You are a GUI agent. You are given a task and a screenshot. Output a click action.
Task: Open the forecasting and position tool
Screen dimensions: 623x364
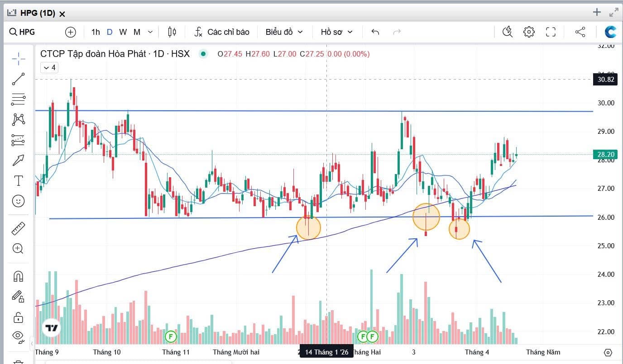click(19, 140)
